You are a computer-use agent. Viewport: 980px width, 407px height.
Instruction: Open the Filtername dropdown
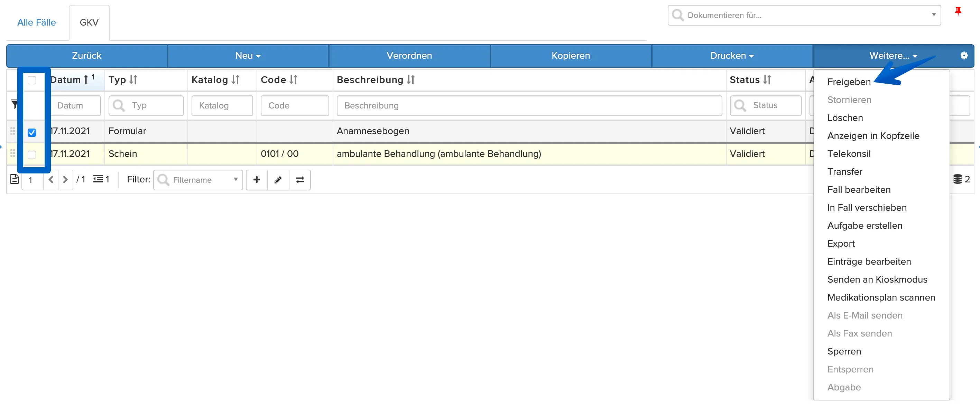[x=198, y=180]
